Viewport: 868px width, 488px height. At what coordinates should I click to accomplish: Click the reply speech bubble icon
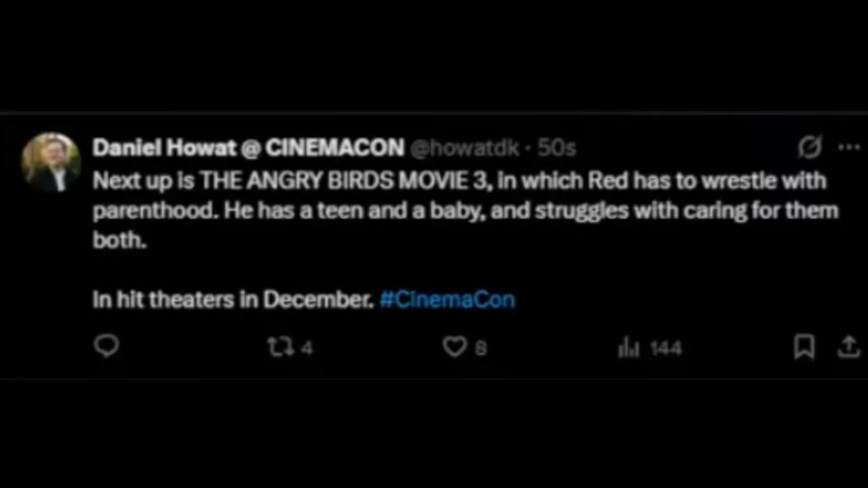(106, 346)
